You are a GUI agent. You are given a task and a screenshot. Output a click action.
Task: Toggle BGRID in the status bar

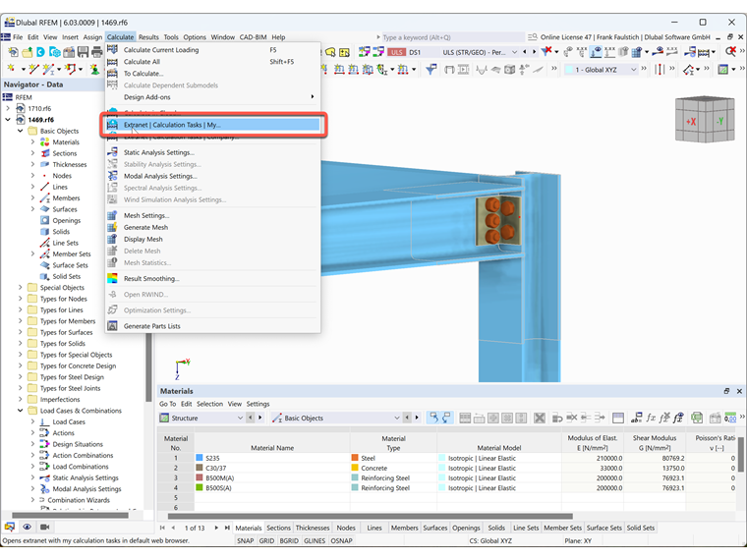[x=289, y=541]
